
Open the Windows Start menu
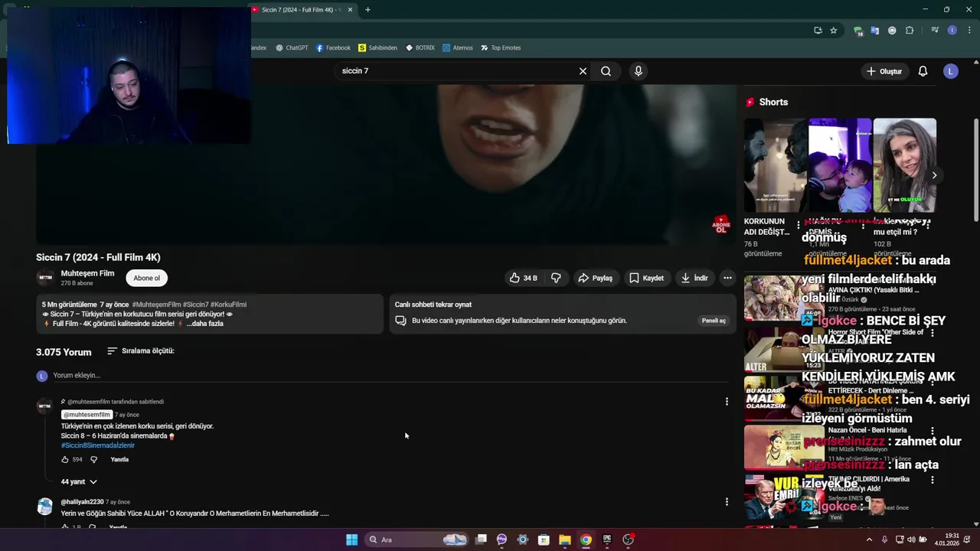point(351,540)
